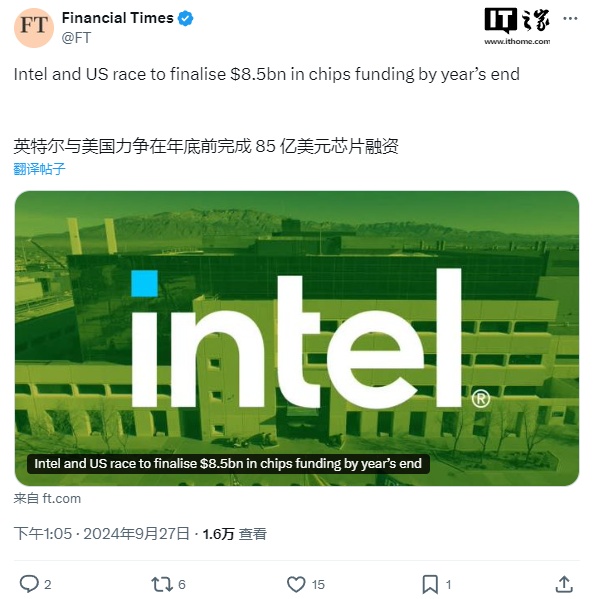Bookmark this post
Viewport: 595px width, 599px height.
pyautogui.click(x=430, y=584)
